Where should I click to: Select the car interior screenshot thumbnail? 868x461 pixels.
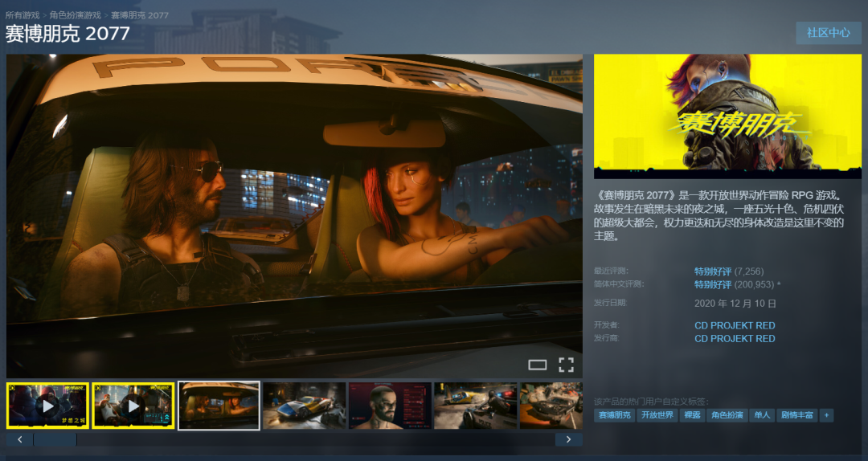pos(219,406)
